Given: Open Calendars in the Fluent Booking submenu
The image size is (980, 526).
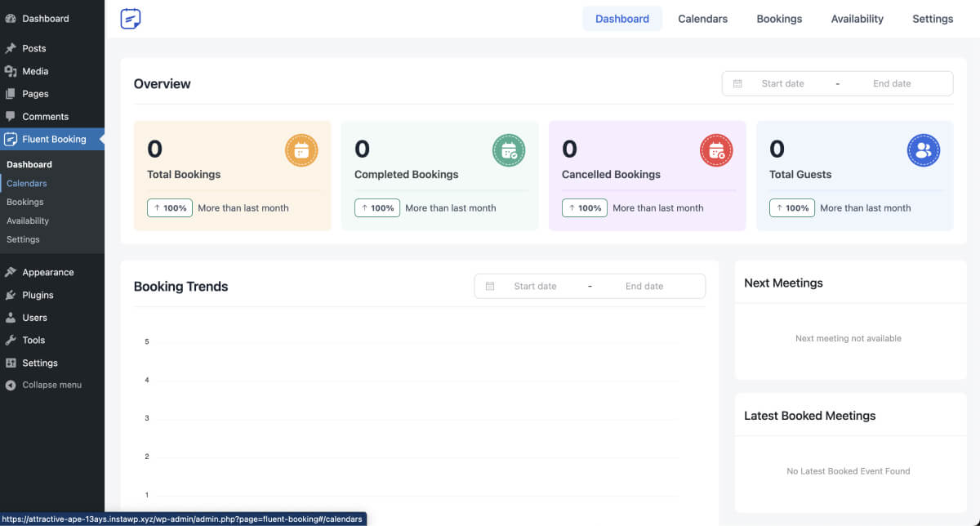Looking at the screenshot, I should pyautogui.click(x=27, y=183).
